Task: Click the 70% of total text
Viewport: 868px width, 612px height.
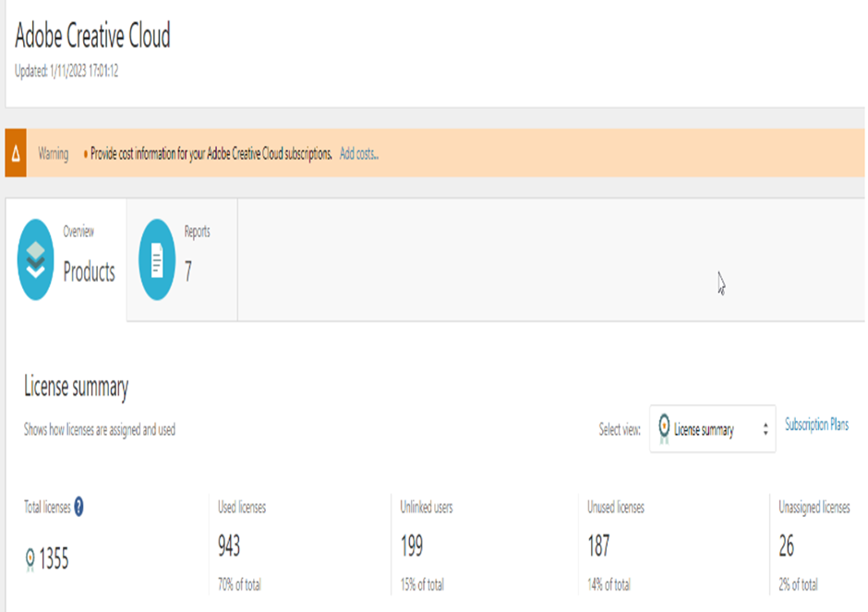Action: coord(239,584)
